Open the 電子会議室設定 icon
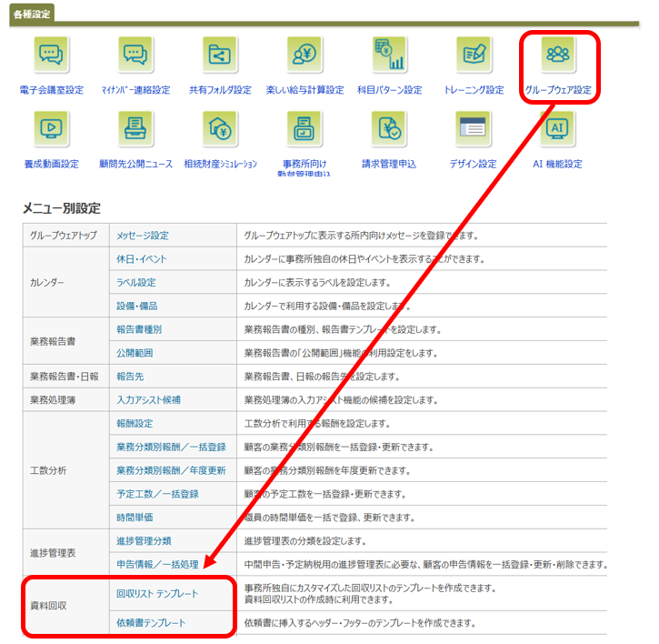659x644 pixels. pyautogui.click(x=51, y=56)
